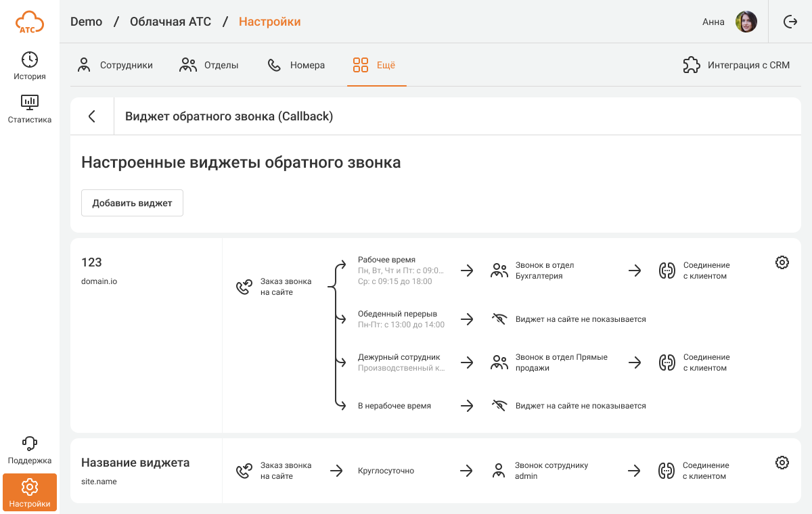Open Поддержка headset icon in sidebar
The height and width of the screenshot is (514, 812).
pos(30,444)
